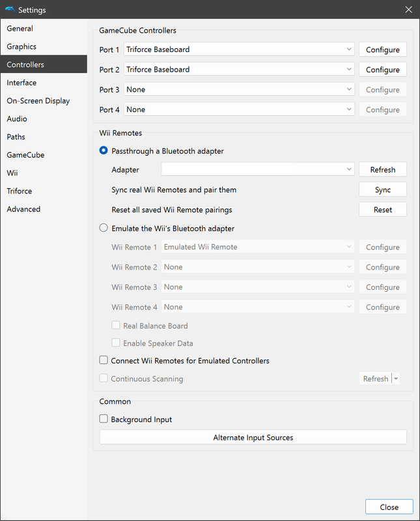
Task: Select the Advanced settings category
Action: pos(23,209)
